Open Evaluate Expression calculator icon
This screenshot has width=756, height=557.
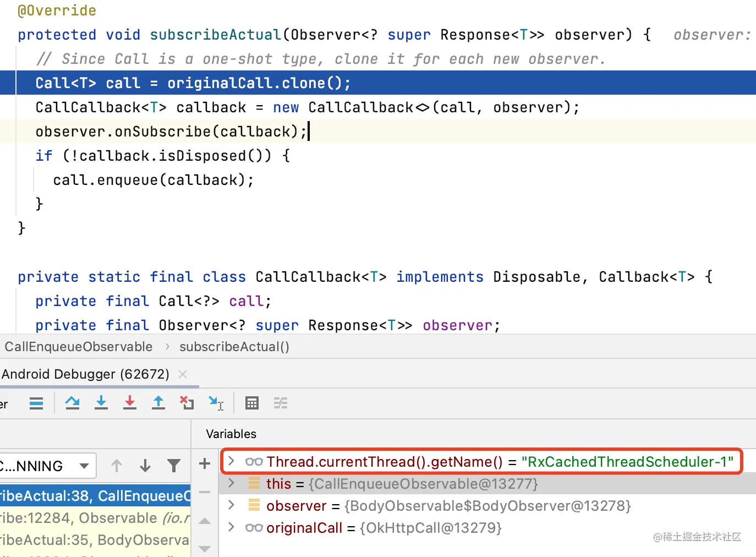[x=252, y=403]
